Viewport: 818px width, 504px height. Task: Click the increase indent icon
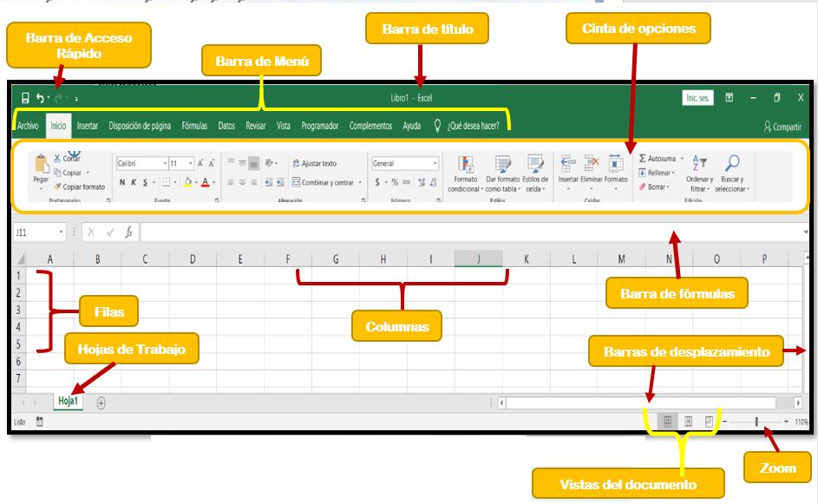280,182
